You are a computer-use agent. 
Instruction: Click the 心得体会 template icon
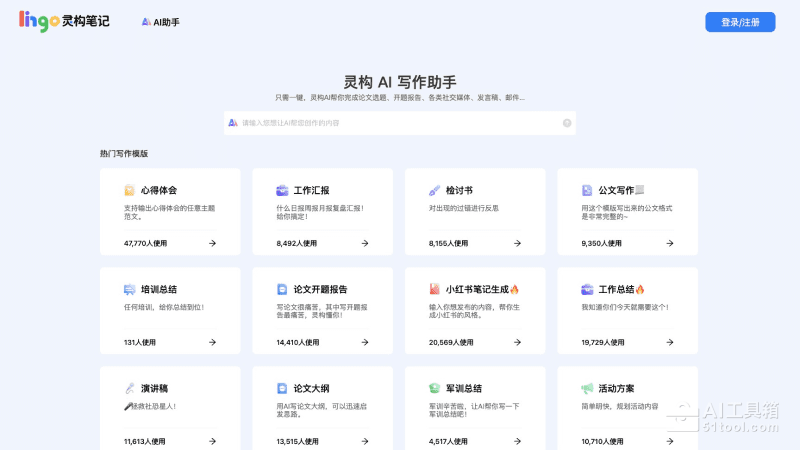pos(129,190)
